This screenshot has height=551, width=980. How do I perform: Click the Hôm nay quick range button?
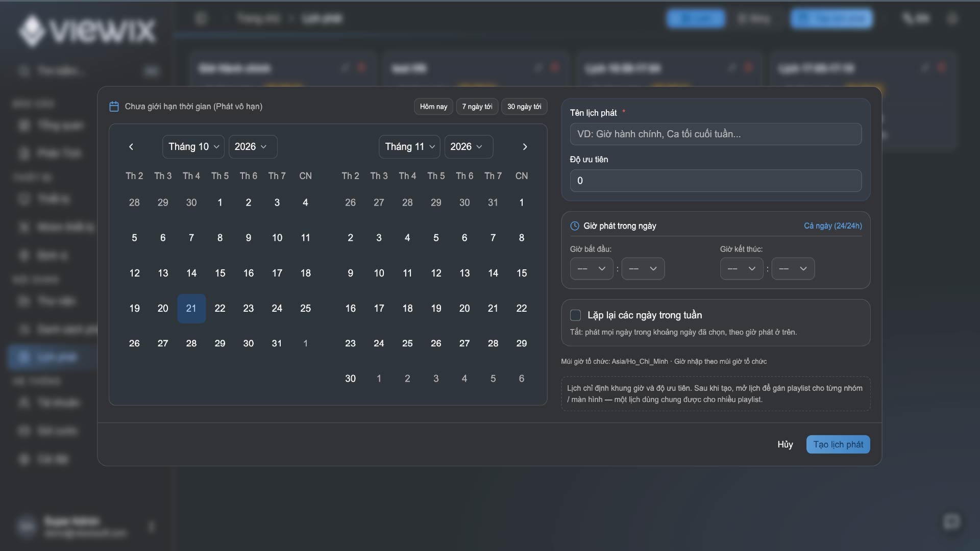pyautogui.click(x=433, y=107)
